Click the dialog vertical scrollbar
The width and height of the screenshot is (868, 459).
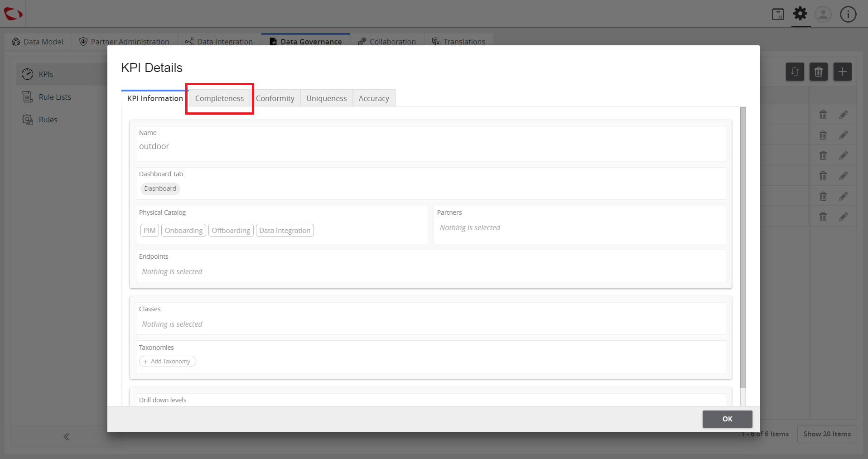click(743, 247)
